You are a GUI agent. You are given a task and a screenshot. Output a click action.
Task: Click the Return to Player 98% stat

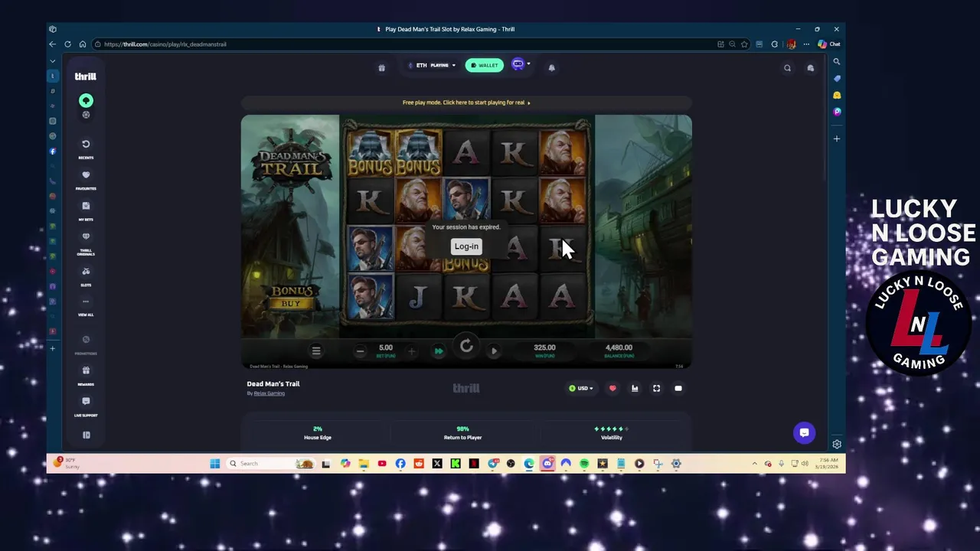click(463, 433)
